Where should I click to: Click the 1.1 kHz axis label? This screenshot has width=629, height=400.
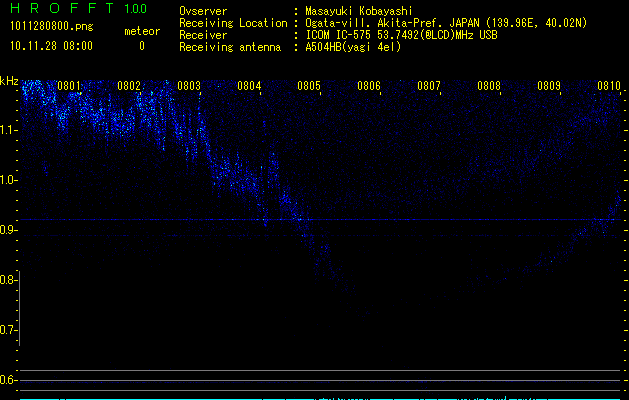pyautogui.click(x=8, y=130)
